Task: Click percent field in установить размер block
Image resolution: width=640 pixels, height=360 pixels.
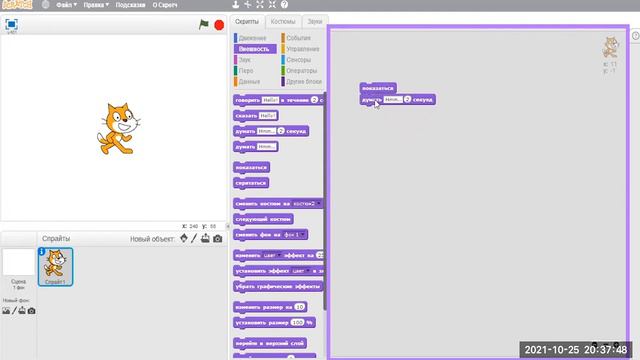Action: pyautogui.click(x=298, y=322)
